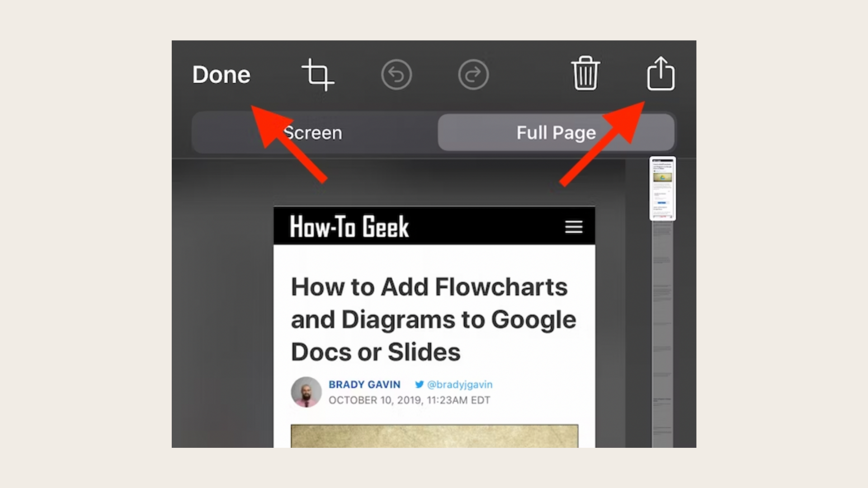This screenshot has height=488, width=868.
Task: Click the article header image
Action: pos(434,436)
